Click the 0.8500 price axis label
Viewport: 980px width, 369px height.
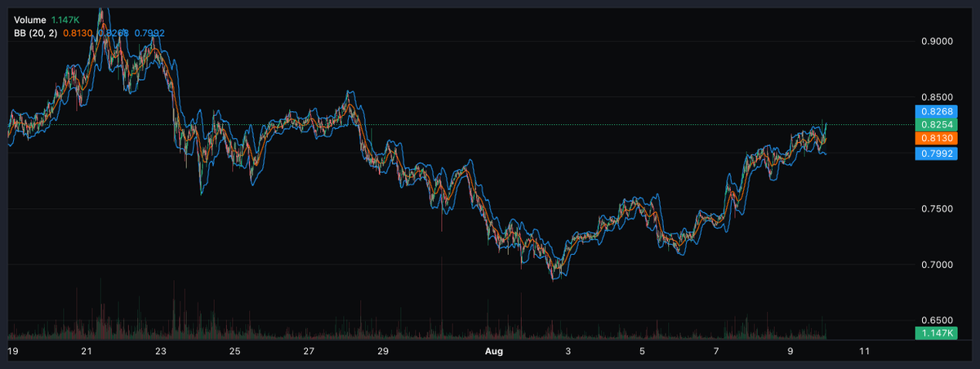(935, 96)
